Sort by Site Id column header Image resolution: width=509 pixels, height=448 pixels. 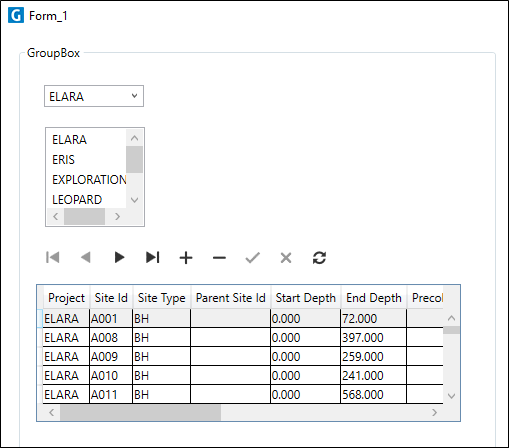coord(111,298)
